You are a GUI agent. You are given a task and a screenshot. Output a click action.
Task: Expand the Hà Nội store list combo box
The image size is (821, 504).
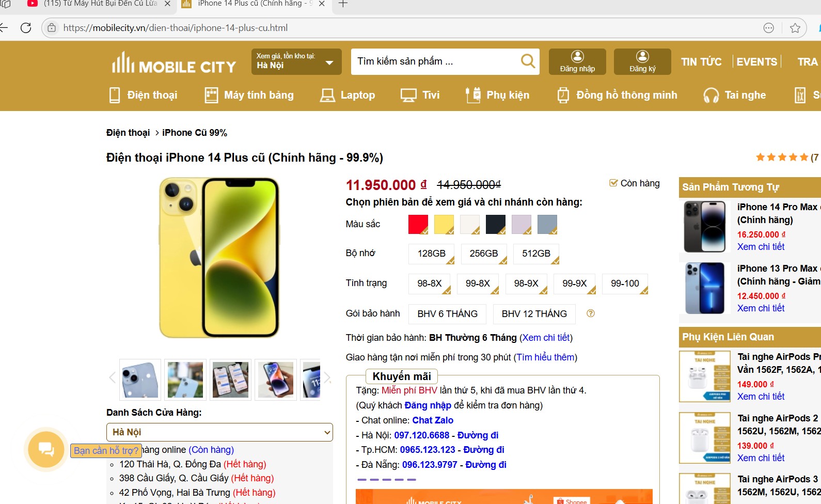click(x=219, y=432)
